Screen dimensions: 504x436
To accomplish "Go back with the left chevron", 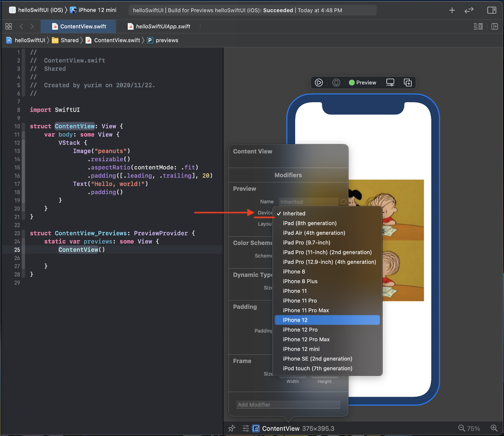I will [21, 26].
